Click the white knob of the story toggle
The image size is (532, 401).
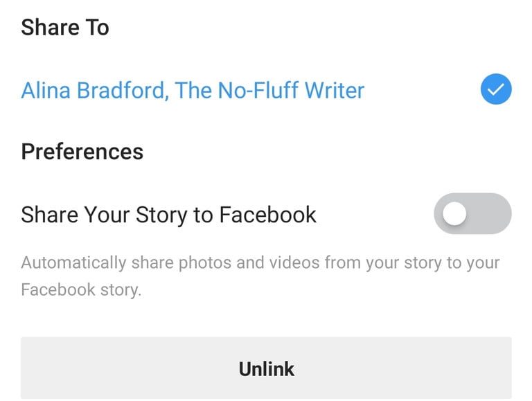tap(455, 214)
